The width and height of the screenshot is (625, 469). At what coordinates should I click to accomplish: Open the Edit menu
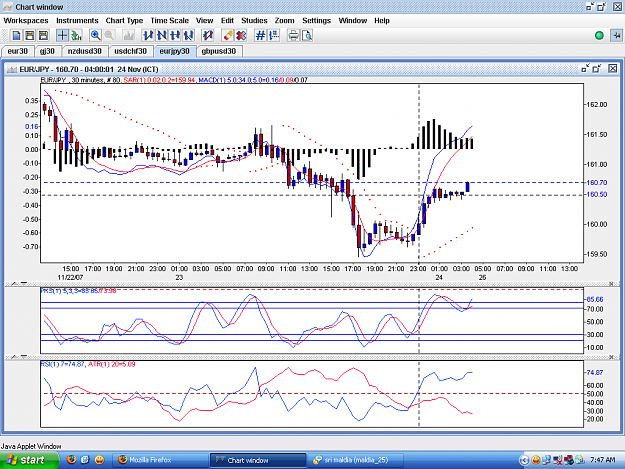(x=227, y=20)
